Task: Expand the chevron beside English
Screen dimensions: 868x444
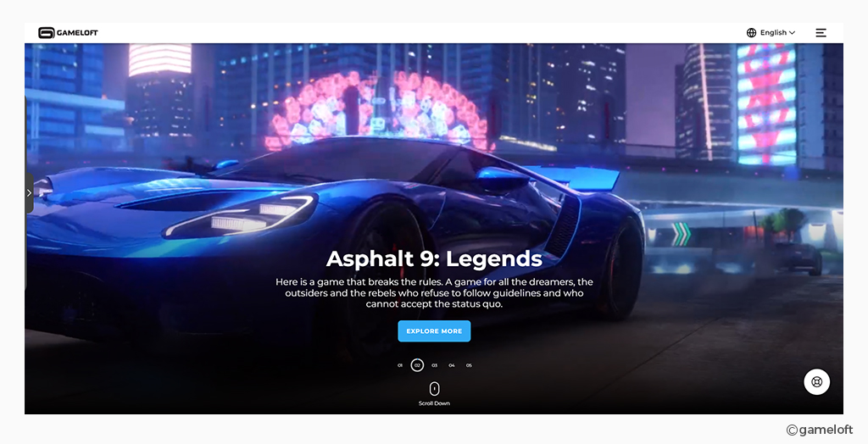Action: pos(792,33)
